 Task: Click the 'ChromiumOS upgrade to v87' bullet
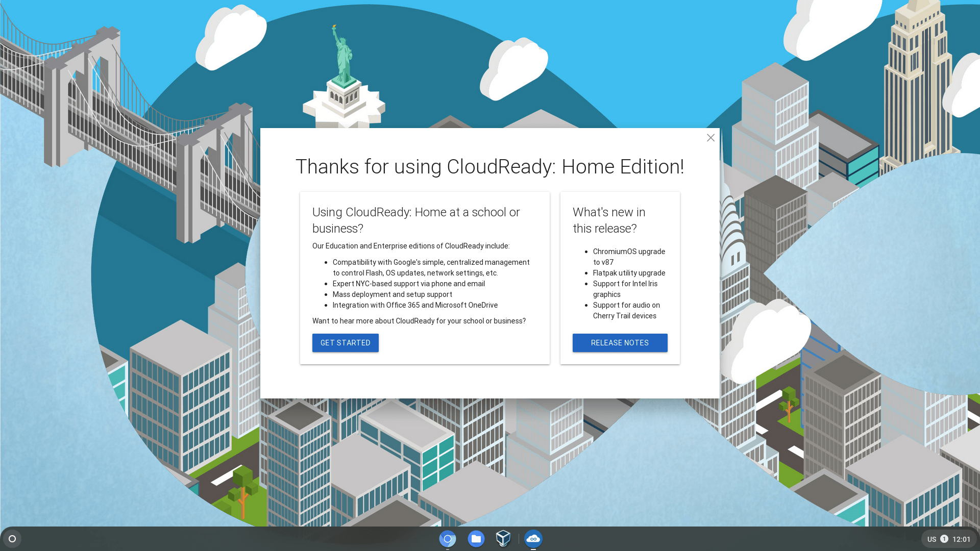coord(628,257)
